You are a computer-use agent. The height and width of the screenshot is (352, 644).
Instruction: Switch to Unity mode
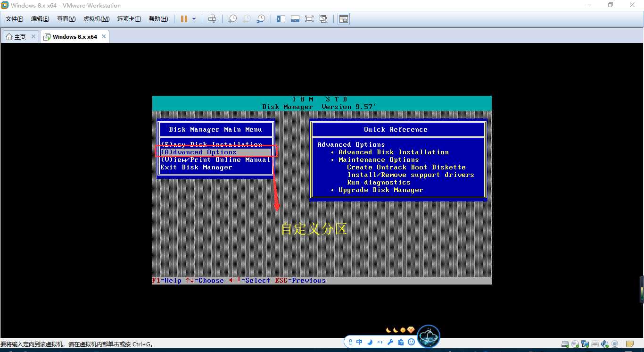(x=323, y=19)
